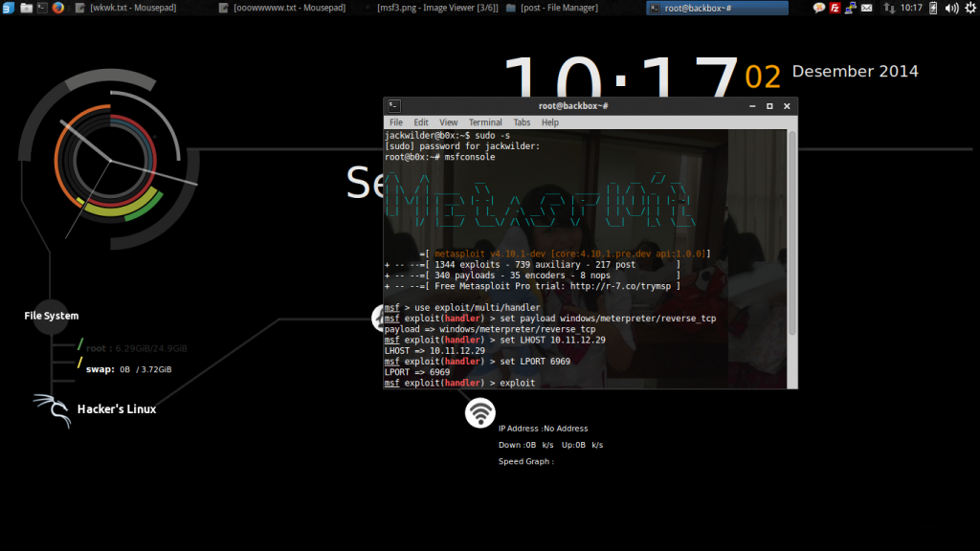The image size is (980, 551).
Task: Switch to ooowwwww.txt Mousepad window
Action: click(282, 8)
